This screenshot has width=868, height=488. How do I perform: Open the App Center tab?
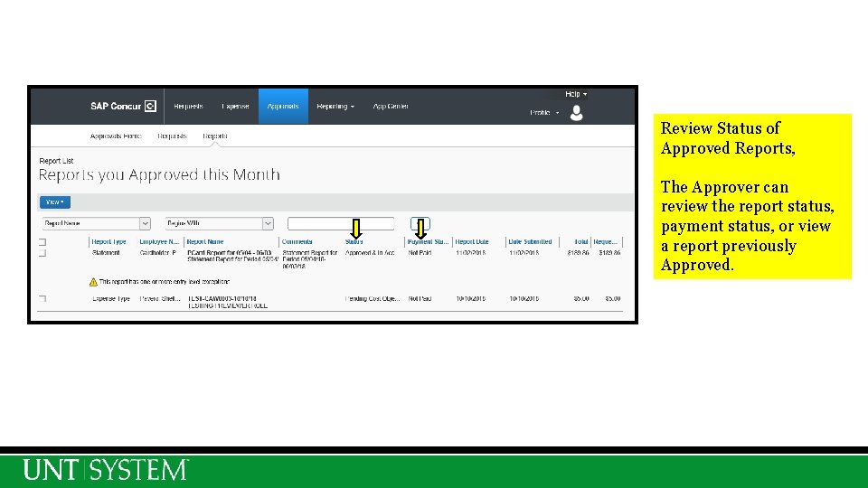391,107
